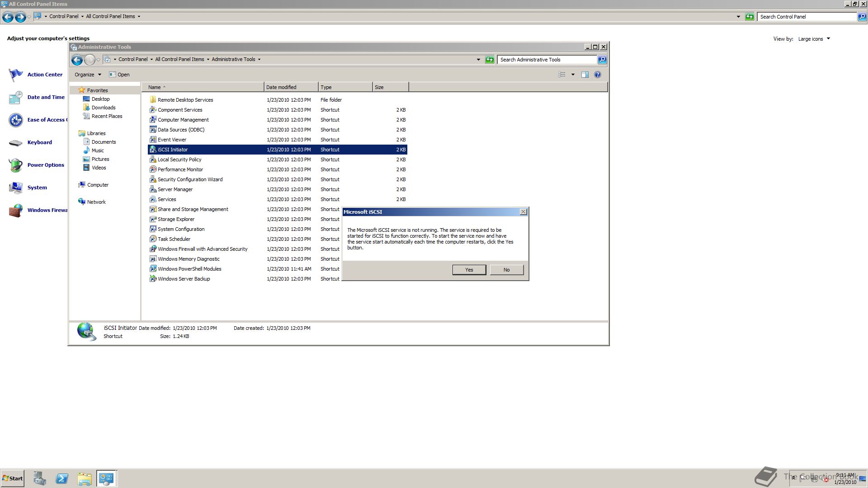
Task: Select Network in navigation pane
Action: point(96,202)
